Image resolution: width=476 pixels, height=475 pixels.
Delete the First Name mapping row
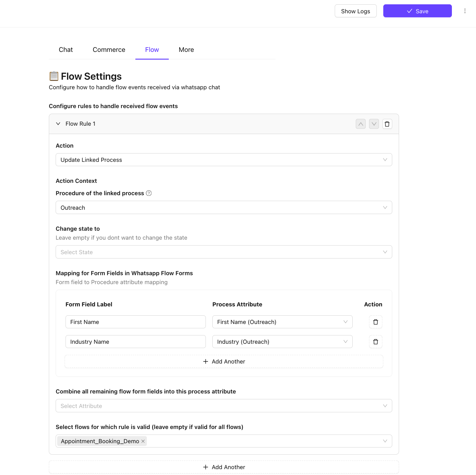coord(376,322)
